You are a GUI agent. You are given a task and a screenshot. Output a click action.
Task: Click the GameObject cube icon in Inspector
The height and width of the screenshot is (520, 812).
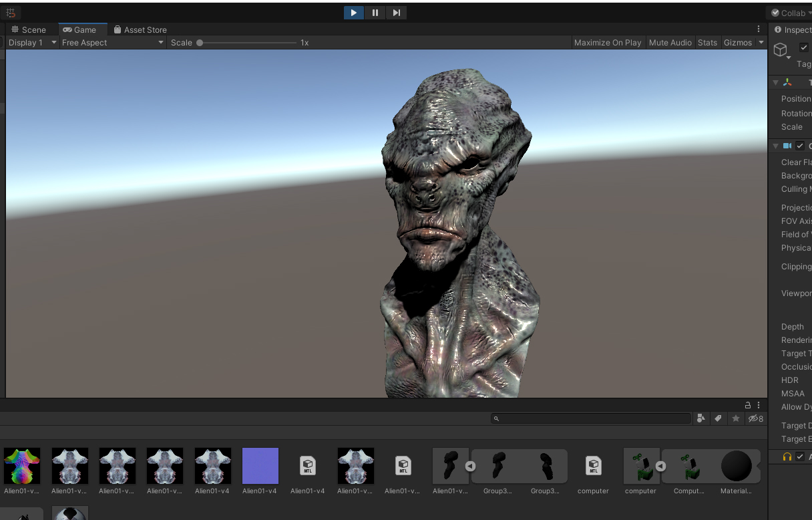pos(780,50)
